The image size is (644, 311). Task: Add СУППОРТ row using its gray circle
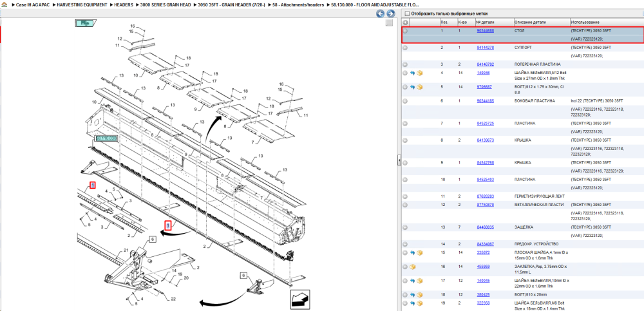point(405,48)
